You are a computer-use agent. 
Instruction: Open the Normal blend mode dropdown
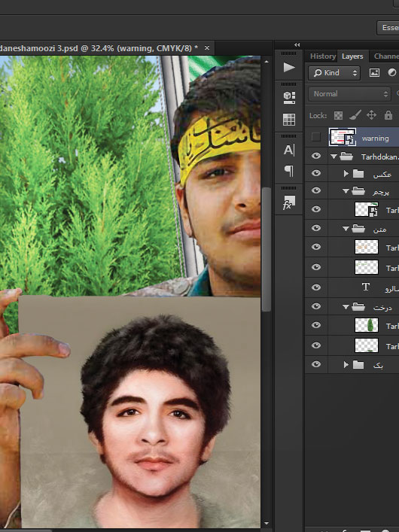[349, 94]
